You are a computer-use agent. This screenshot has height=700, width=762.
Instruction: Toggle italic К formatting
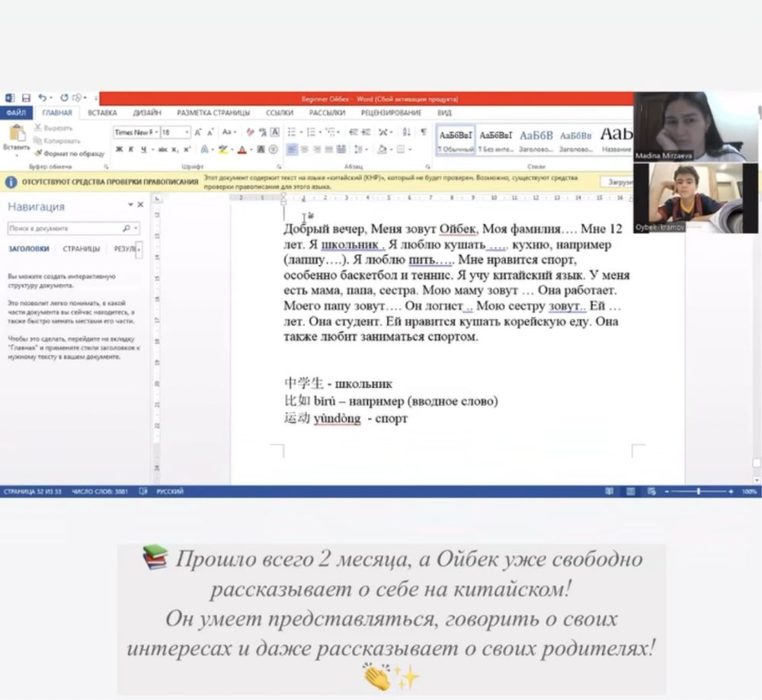tap(131, 149)
